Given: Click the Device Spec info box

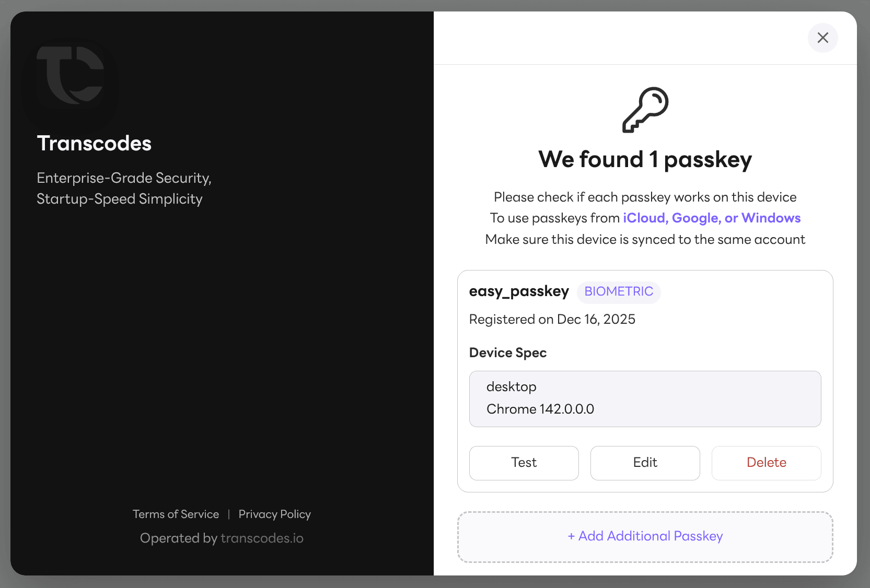Looking at the screenshot, I should 645,398.
